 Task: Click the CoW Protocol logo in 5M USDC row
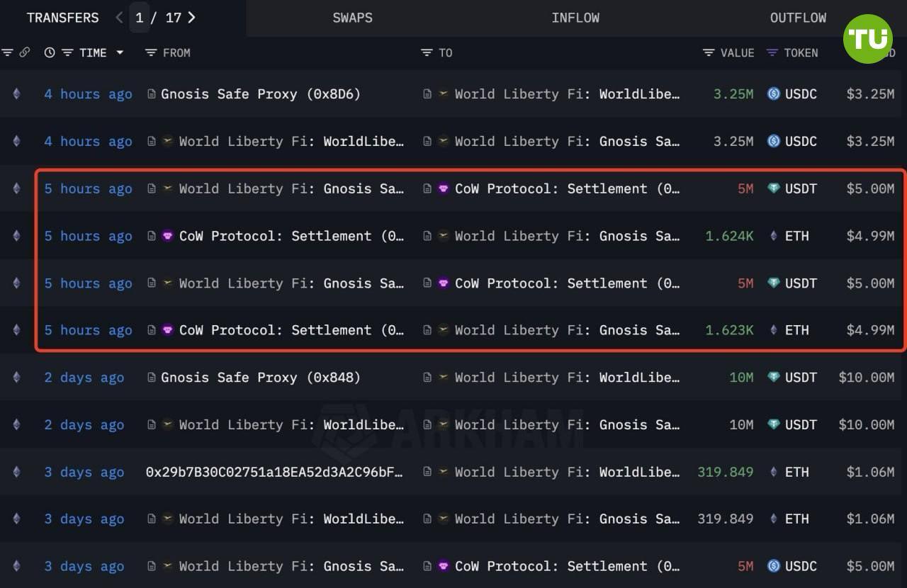point(444,565)
